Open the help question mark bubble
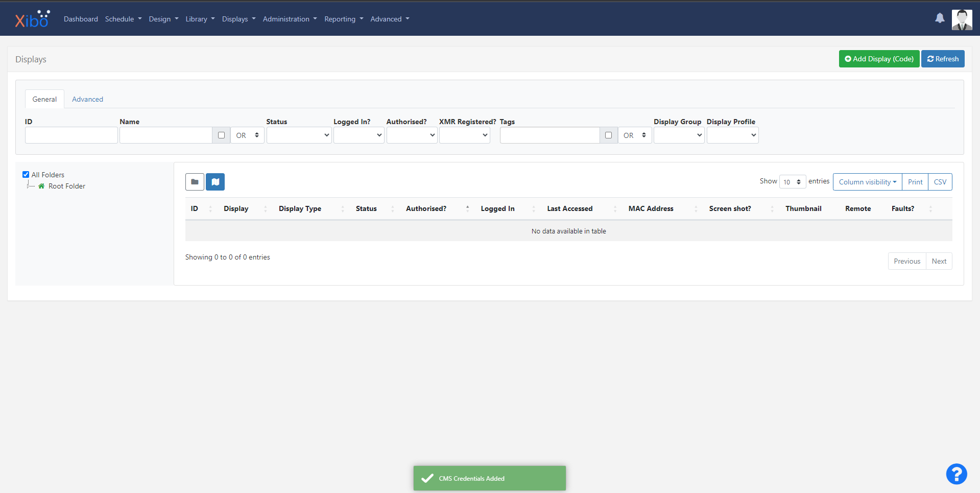 pos(956,474)
